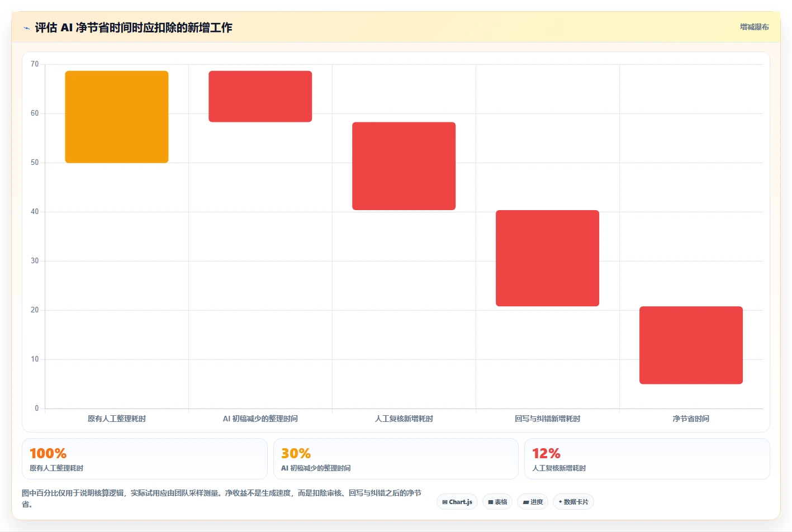Screen dimensions: 792x532
Task: Select the red 净节省时间 bar
Action: pyautogui.click(x=691, y=345)
